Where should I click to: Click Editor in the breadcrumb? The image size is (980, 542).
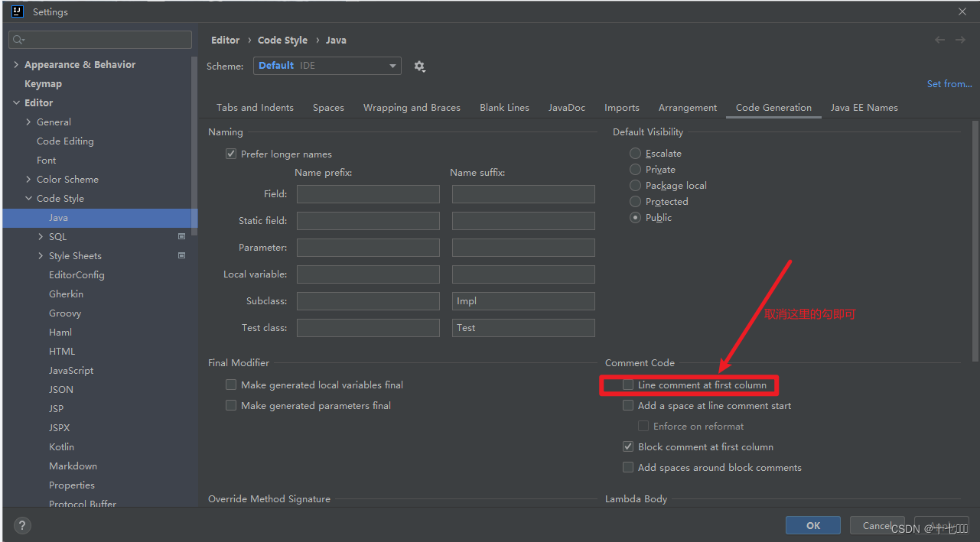click(x=225, y=40)
